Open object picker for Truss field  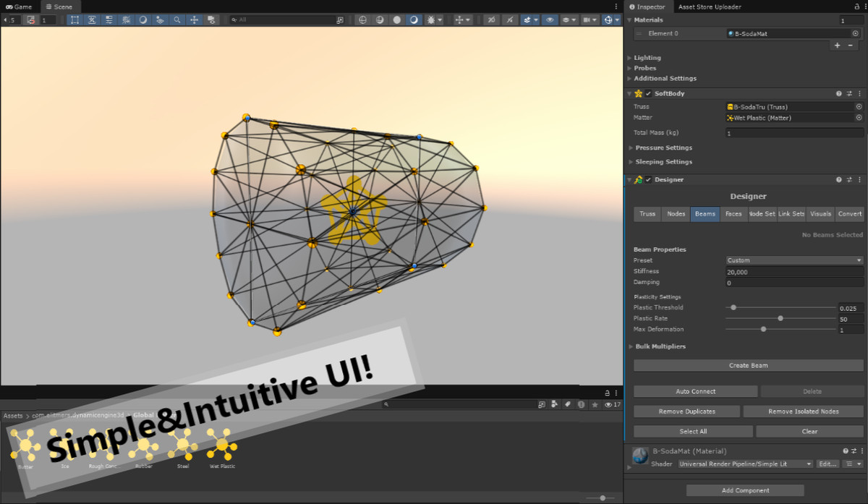click(859, 106)
